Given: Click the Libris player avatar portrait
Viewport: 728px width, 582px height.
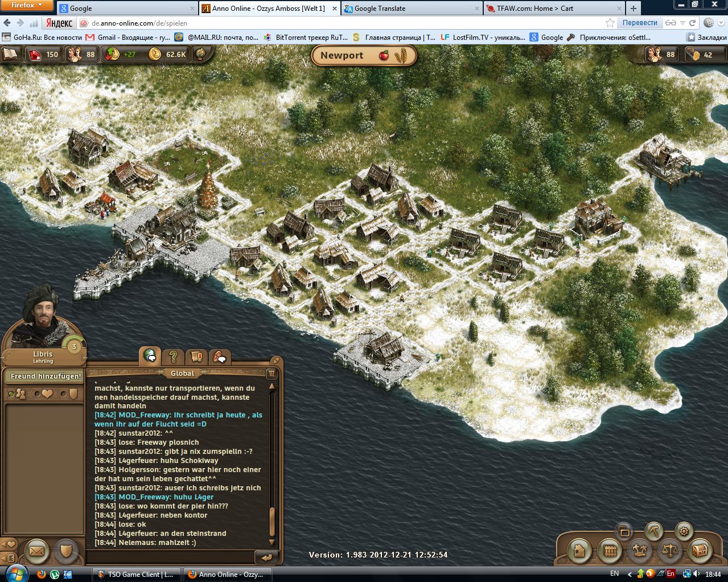Looking at the screenshot, I should (43, 316).
